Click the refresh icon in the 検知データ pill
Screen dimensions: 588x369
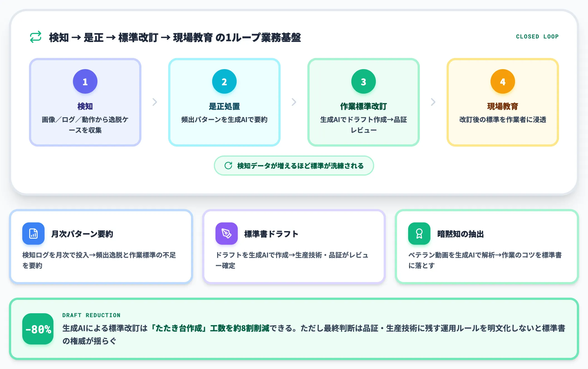click(228, 166)
